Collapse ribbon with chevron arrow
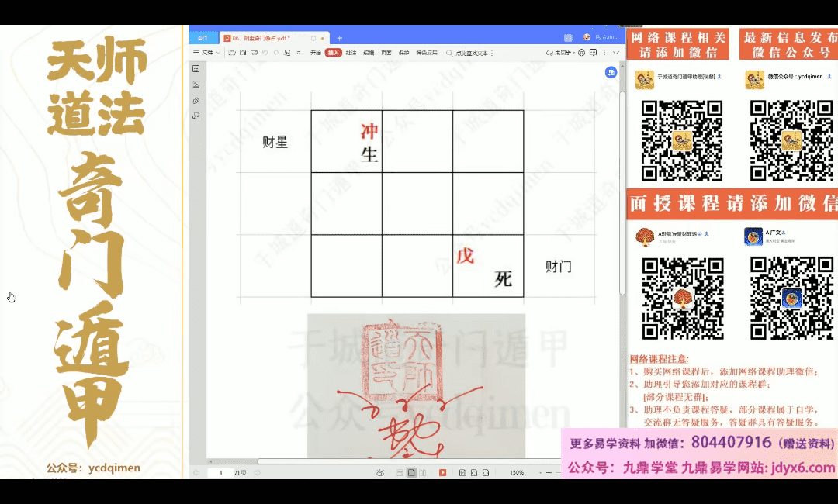The width and height of the screenshot is (838, 504). click(x=616, y=53)
